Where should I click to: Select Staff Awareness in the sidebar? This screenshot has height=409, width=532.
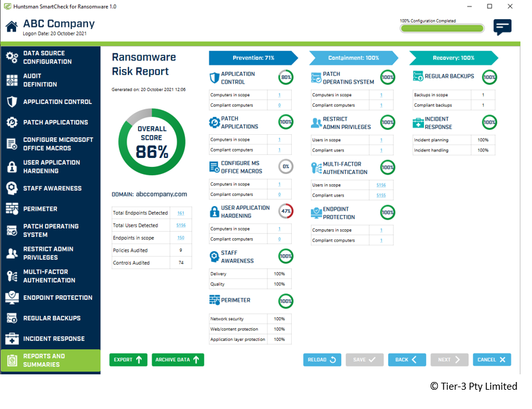coord(51,188)
